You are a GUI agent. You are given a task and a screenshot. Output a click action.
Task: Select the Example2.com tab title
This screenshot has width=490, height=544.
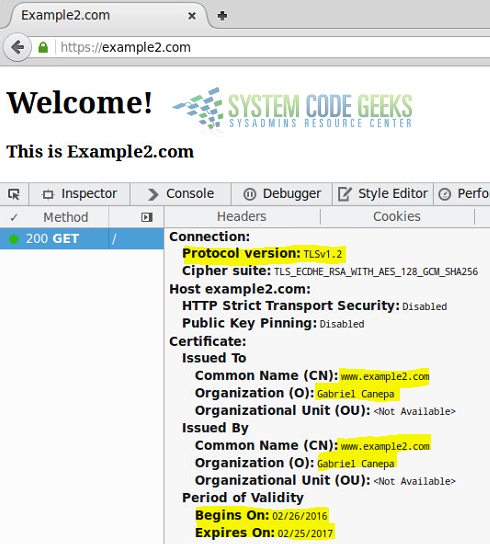66,15
